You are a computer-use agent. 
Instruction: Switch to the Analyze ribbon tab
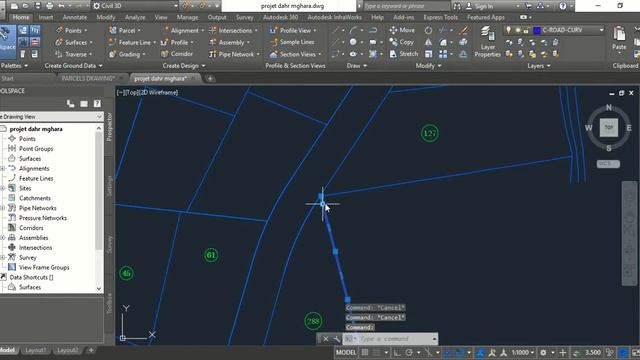[x=135, y=18]
